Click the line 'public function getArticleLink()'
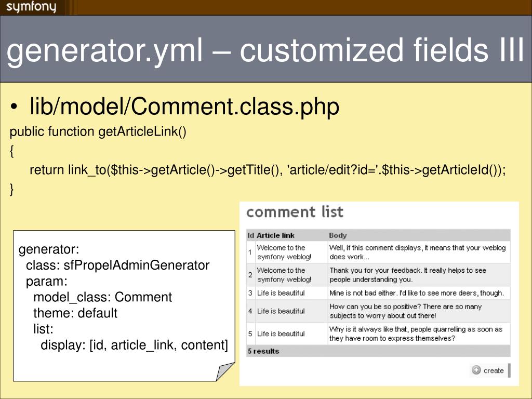The image size is (532, 399). pos(98,131)
